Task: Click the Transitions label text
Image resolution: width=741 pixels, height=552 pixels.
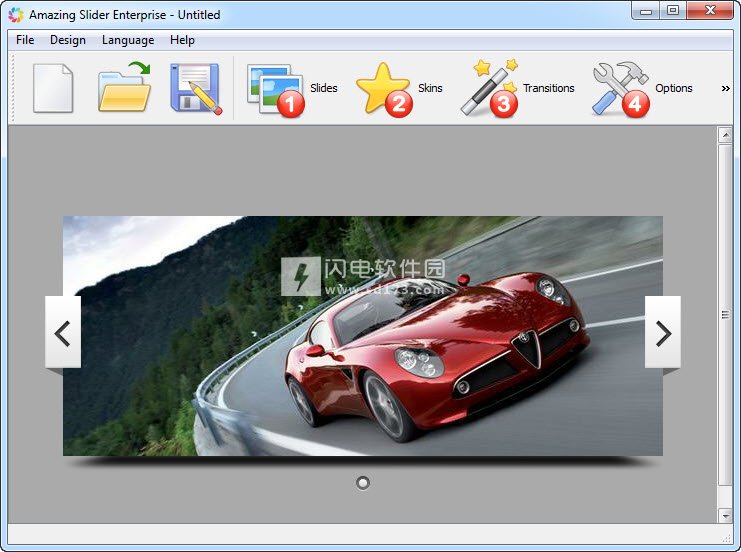Action: pyautogui.click(x=549, y=88)
